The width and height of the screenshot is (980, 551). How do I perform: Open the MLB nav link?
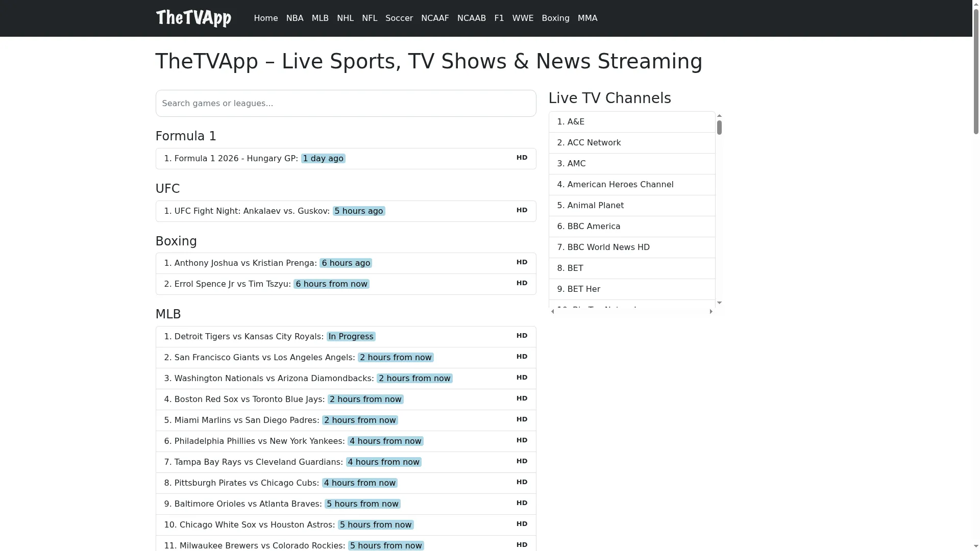pos(320,18)
